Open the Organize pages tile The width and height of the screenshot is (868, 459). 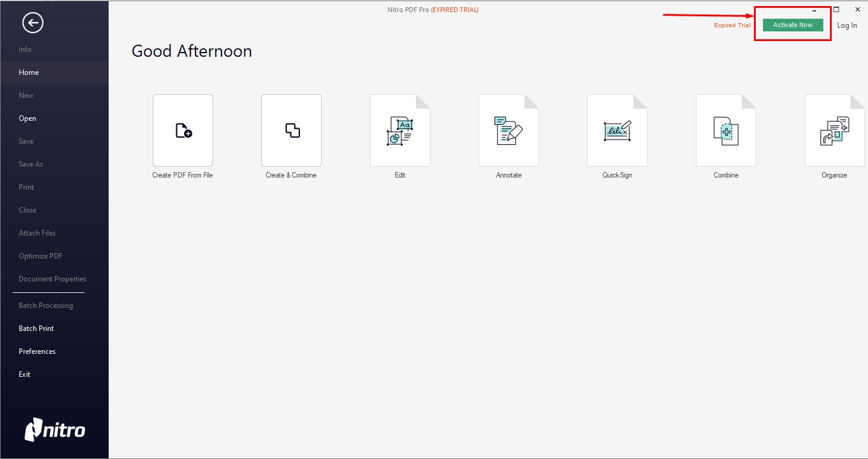pyautogui.click(x=834, y=130)
